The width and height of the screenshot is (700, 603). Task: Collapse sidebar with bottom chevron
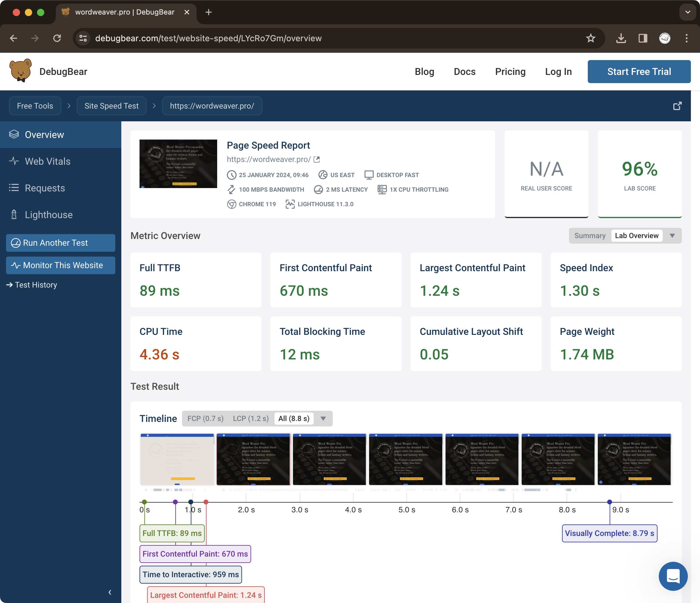[x=110, y=592]
